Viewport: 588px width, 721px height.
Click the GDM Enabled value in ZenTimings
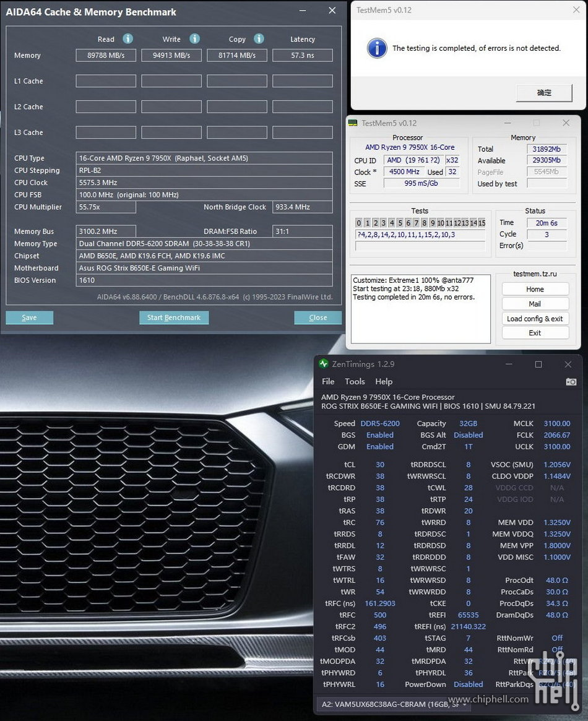(x=380, y=446)
